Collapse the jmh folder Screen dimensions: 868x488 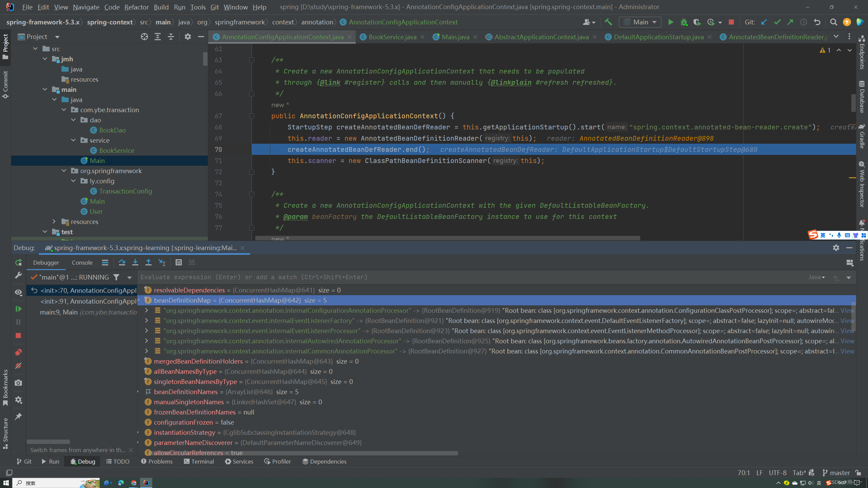pyautogui.click(x=45, y=59)
